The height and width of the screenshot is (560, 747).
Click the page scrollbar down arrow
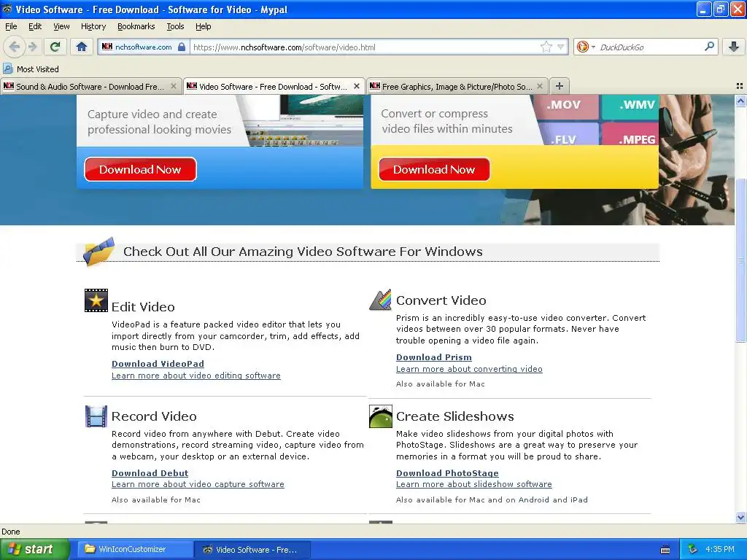coord(740,518)
